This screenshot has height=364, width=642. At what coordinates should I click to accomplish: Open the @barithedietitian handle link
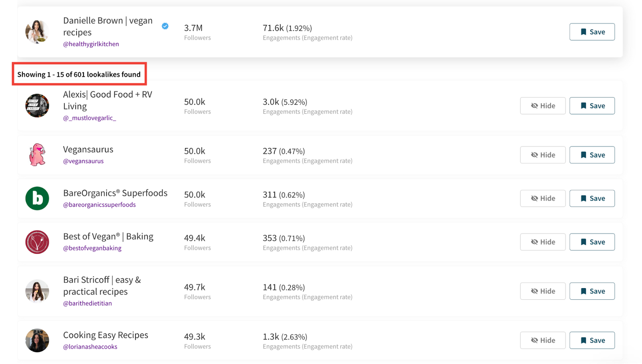(x=87, y=303)
